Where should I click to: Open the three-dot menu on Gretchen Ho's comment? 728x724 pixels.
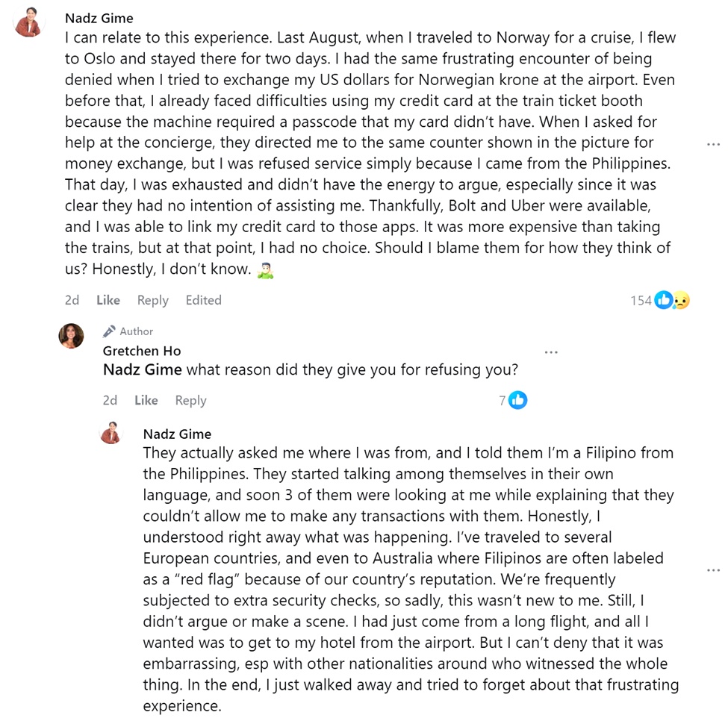(551, 352)
